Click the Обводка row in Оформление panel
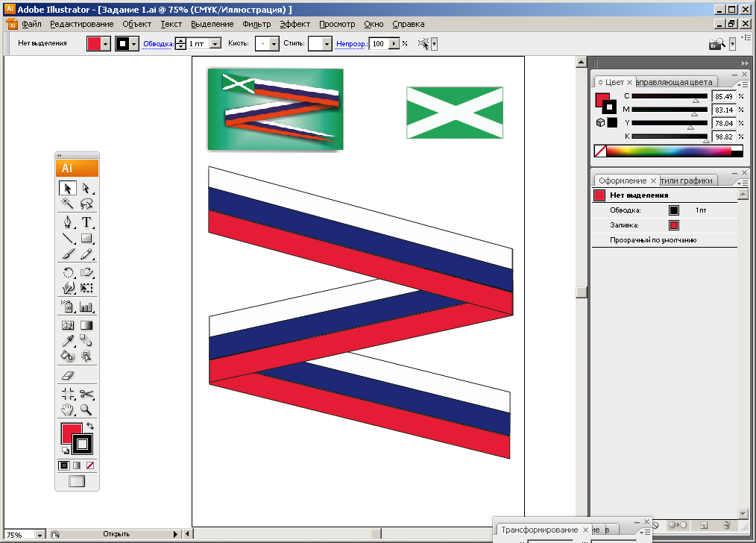 click(x=664, y=210)
